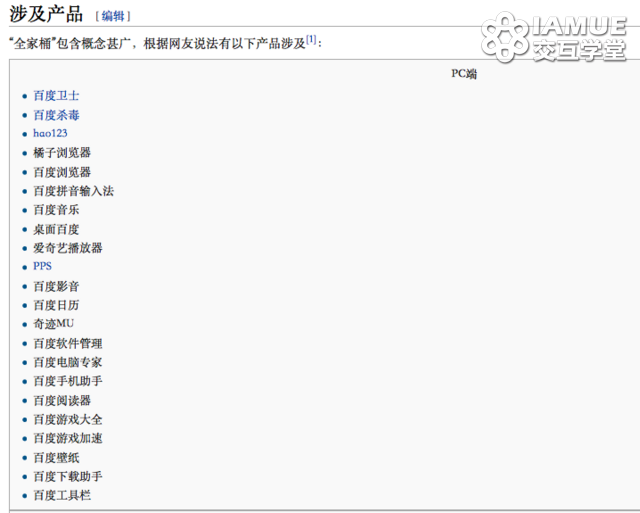Select the 百度浏览器 list item

[62, 172]
